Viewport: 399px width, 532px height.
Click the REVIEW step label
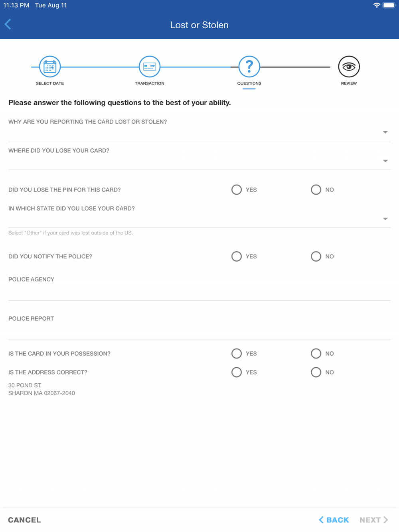[x=349, y=83]
